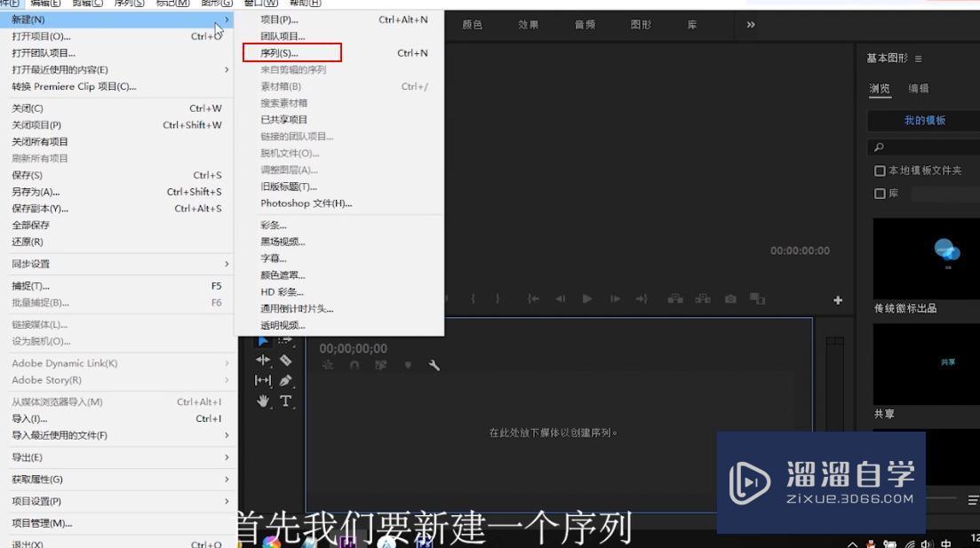This screenshot has width=980, height=548.
Task: Switch to the 编辑 tab in 基本图形
Action: (920, 89)
